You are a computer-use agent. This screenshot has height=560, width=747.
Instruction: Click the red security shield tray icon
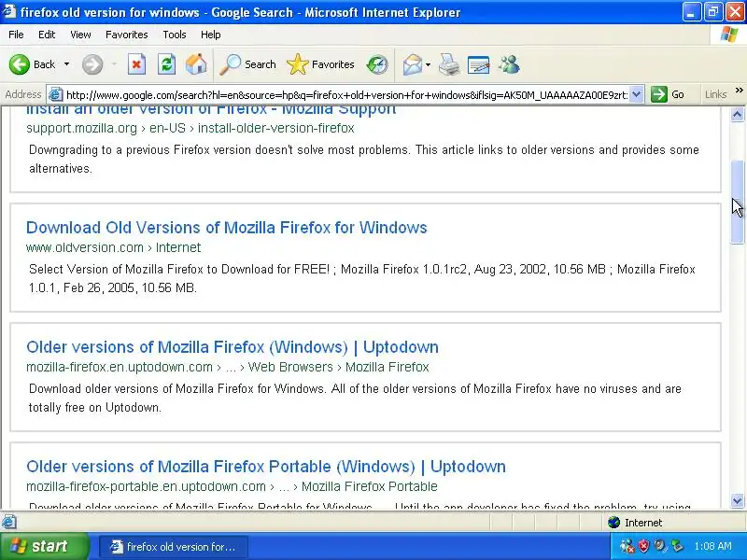[643, 546]
